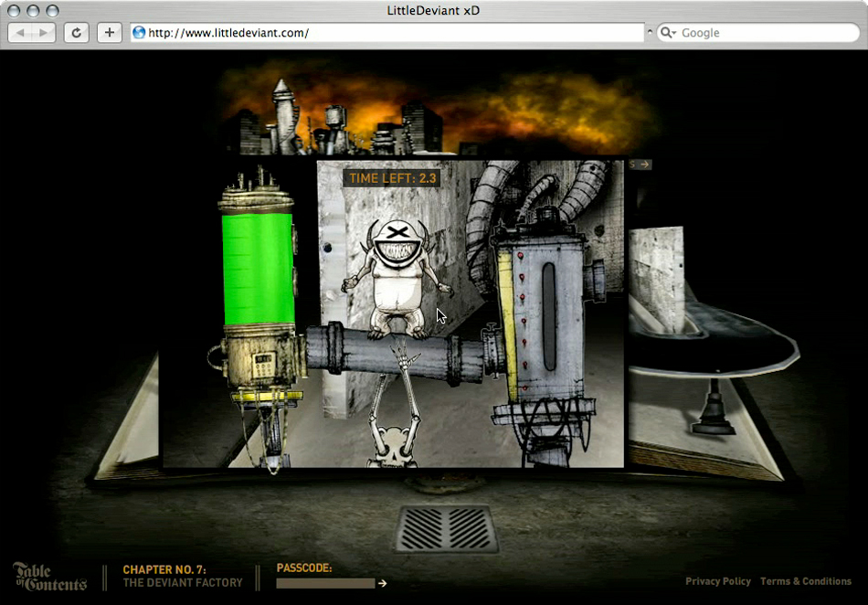Click the browser back arrow button
The width and height of the screenshot is (868, 605).
pos(21,33)
